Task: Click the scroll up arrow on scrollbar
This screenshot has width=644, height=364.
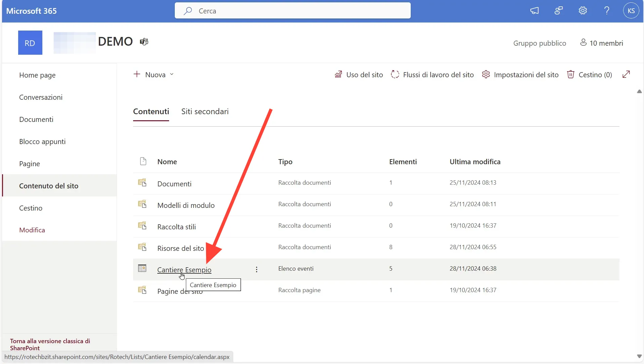Action: click(639, 91)
